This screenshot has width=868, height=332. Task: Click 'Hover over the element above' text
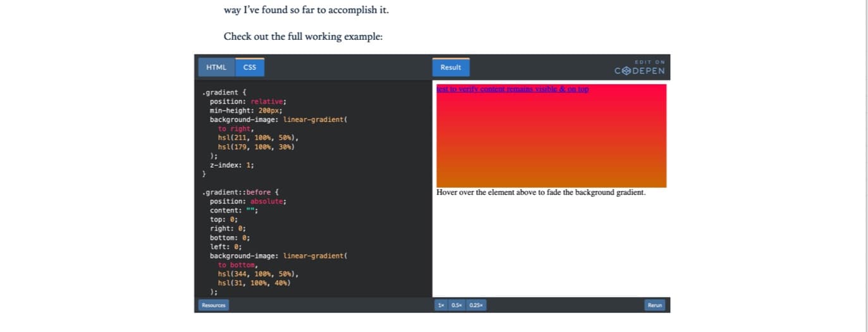(541, 192)
